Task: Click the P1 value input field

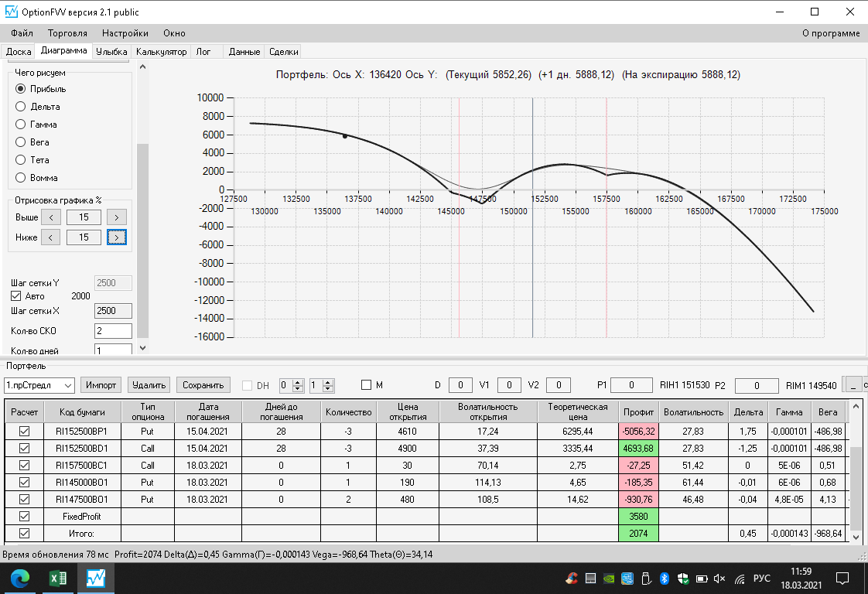Action: [x=631, y=385]
